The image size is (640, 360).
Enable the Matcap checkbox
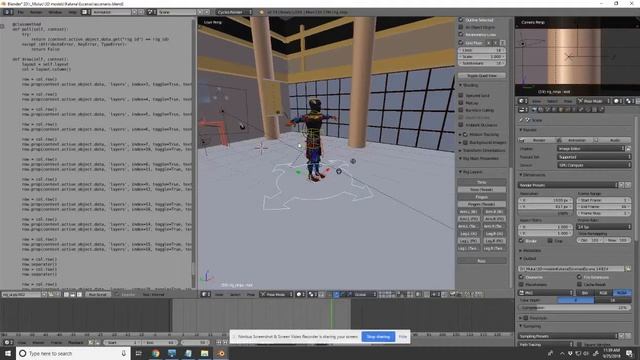tap(461, 103)
